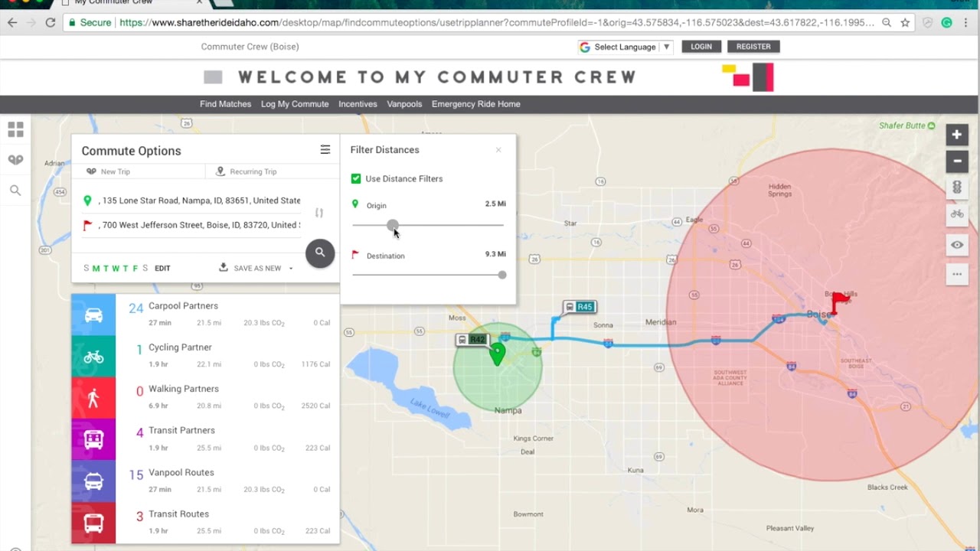The image size is (980, 551).
Task: Zoom in on the map
Action: point(957,135)
